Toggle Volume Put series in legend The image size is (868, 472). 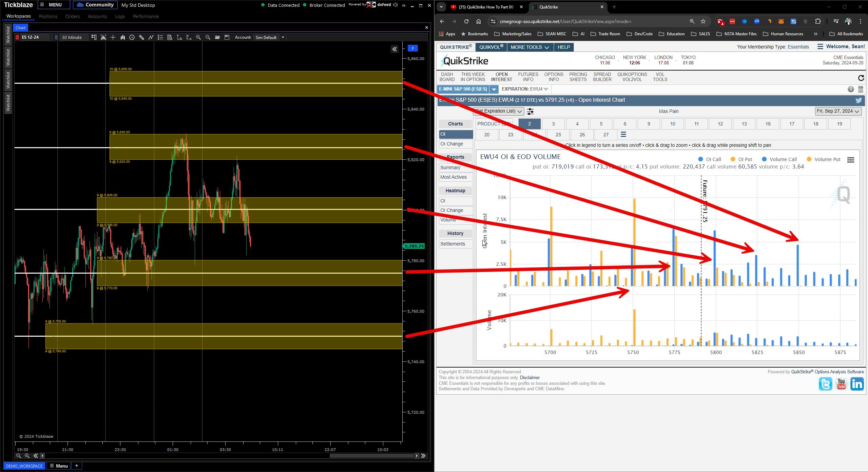point(823,159)
